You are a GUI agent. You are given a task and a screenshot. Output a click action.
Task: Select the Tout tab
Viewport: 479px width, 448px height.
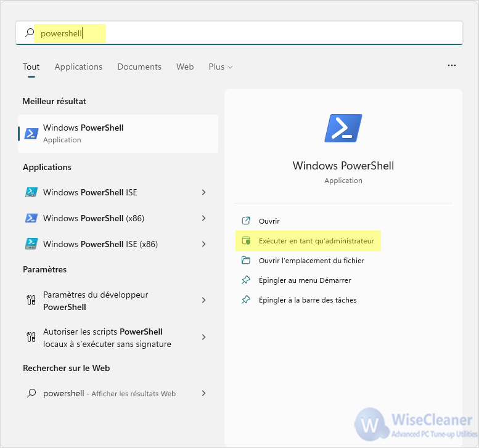click(x=31, y=67)
